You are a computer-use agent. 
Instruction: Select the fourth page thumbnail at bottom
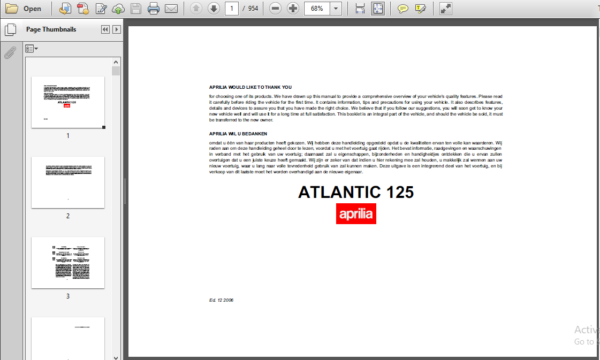68,338
